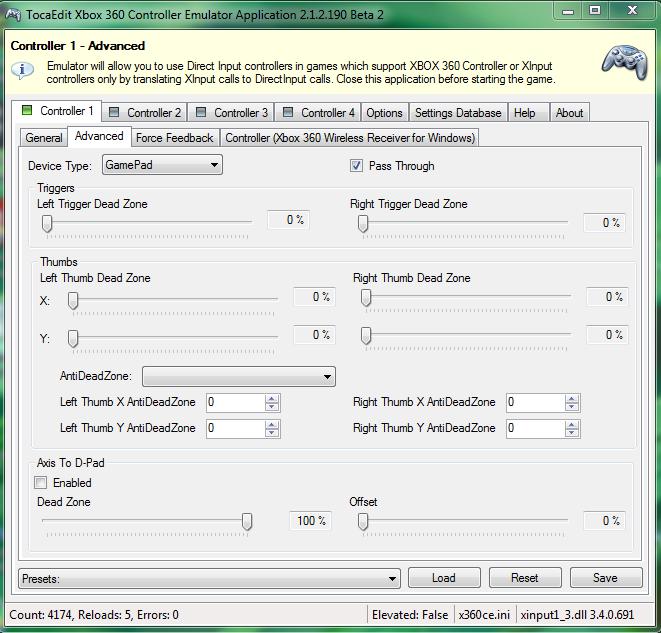Click the Left Thumb X AntiDeadZone value field
The width and height of the screenshot is (661, 633).
[236, 402]
